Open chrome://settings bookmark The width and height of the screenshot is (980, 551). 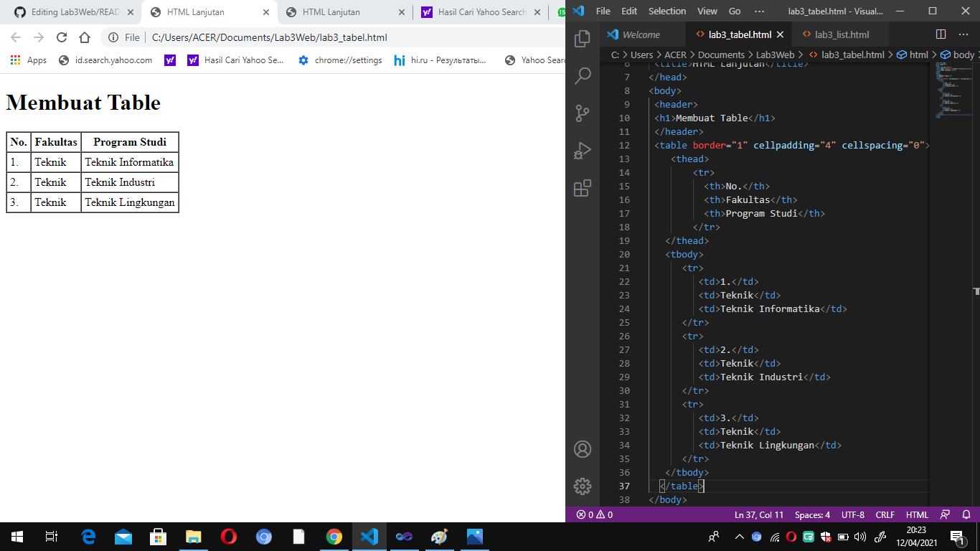click(340, 60)
